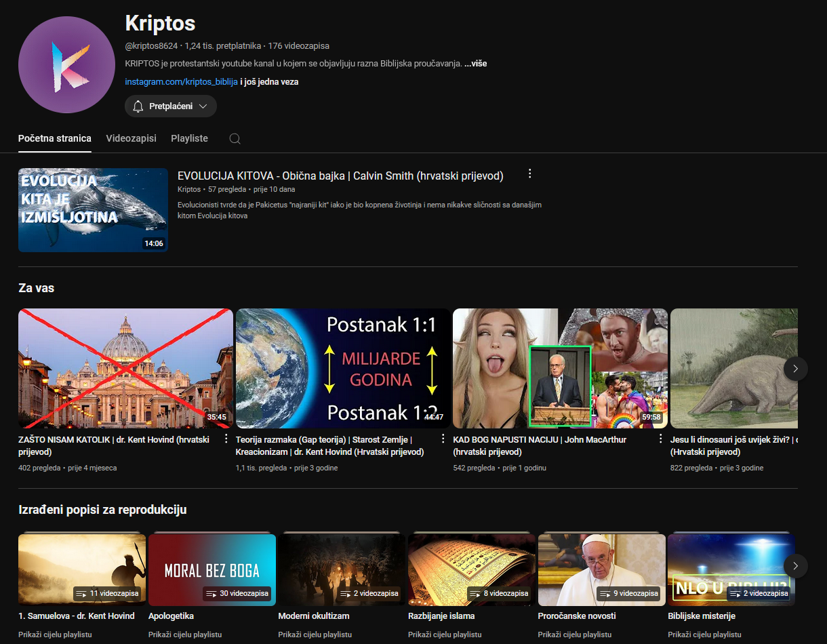The width and height of the screenshot is (827, 644).
Task: Switch to the Videozapisi tab
Action: tap(131, 138)
